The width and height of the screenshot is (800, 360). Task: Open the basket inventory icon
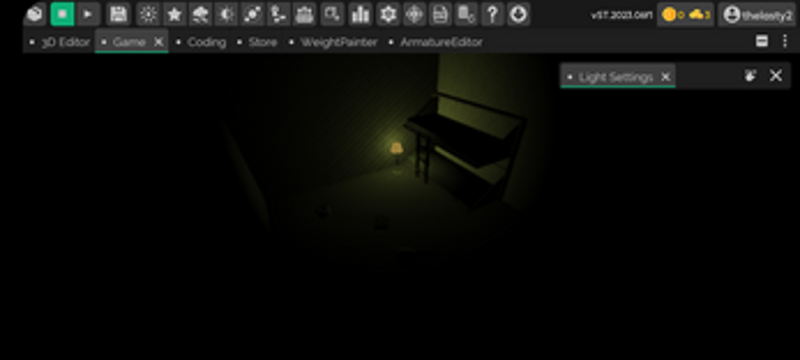[x=305, y=14]
